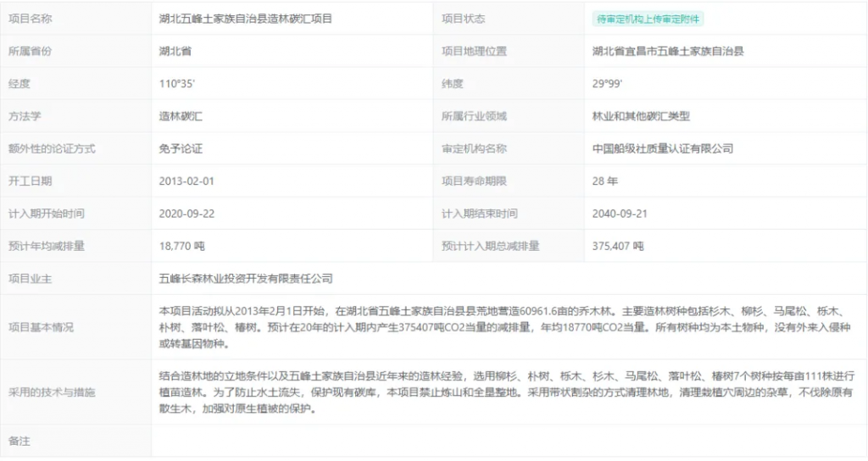Screen dimensions: 868x461
Task: Click crediting period start 2020-09-22
Action: point(186,214)
